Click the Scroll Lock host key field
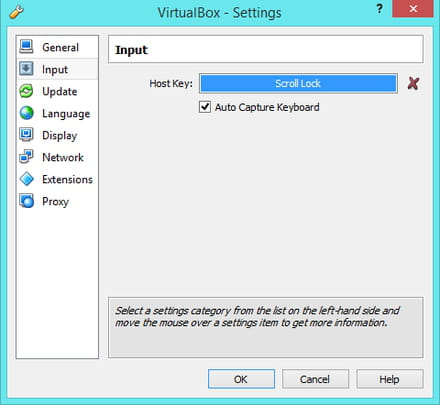This screenshot has width=440, height=405. pos(298,83)
